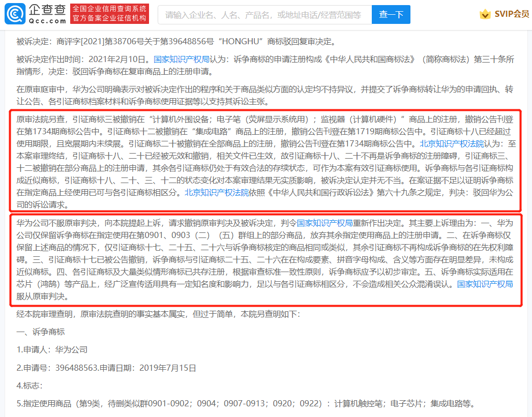Open 国家知识产权局 link before 服从原审判决
This screenshot has height=417, width=532.
pos(485,284)
